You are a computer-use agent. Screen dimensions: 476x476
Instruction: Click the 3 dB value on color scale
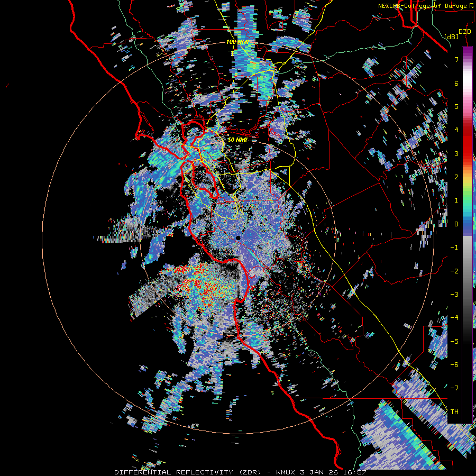(456, 153)
